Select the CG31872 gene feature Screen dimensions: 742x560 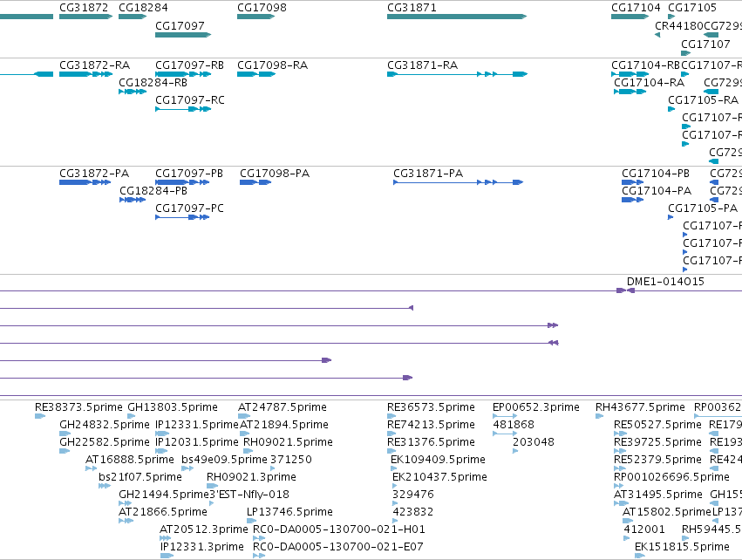(85, 17)
